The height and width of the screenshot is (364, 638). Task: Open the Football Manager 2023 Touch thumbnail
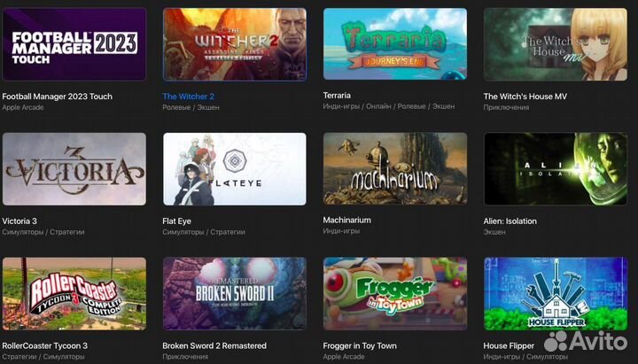pyautogui.click(x=74, y=44)
